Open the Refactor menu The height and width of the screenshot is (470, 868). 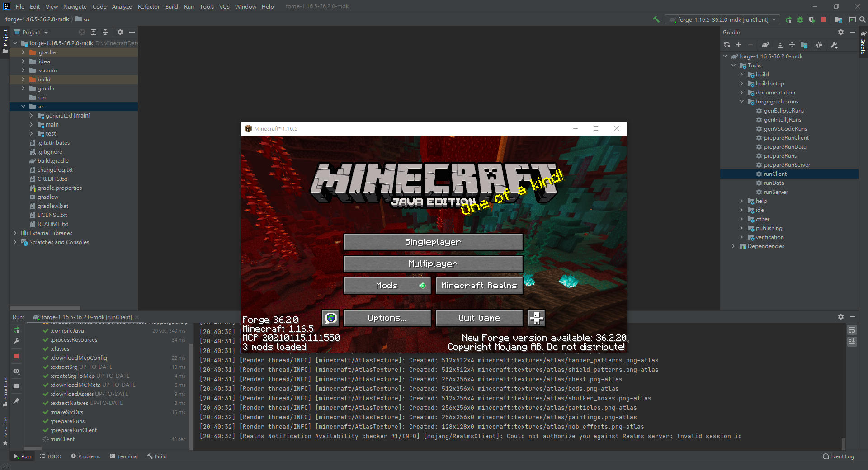tap(149, 6)
